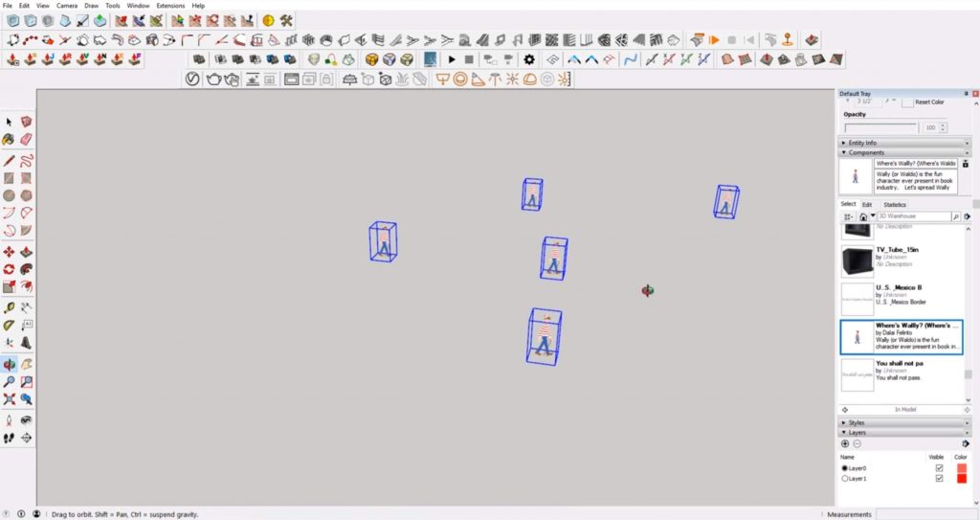
Task: Open the Draw menu
Action: click(x=91, y=6)
